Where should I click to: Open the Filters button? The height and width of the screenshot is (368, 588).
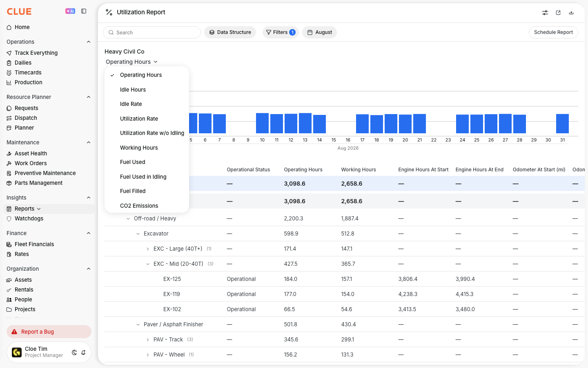(x=281, y=32)
